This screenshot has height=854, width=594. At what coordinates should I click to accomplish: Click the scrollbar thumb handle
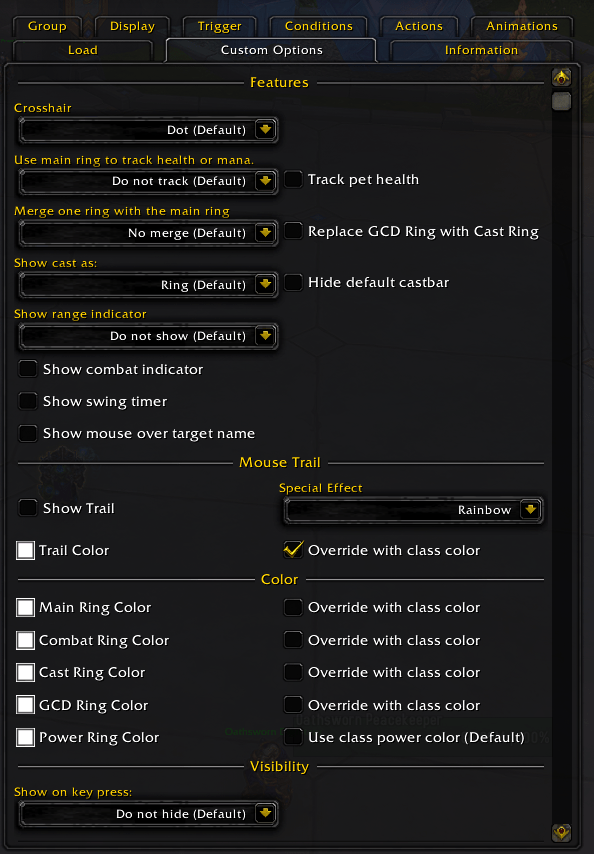pyautogui.click(x=561, y=101)
